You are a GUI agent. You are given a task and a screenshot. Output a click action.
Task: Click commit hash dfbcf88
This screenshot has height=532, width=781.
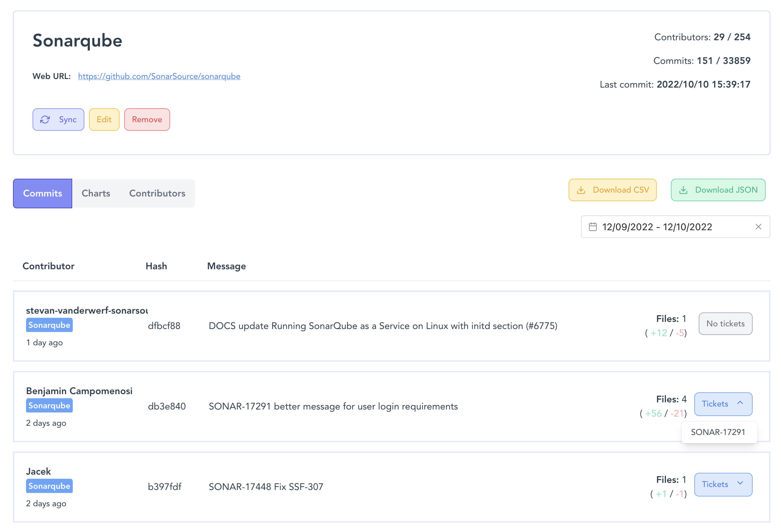click(x=164, y=326)
